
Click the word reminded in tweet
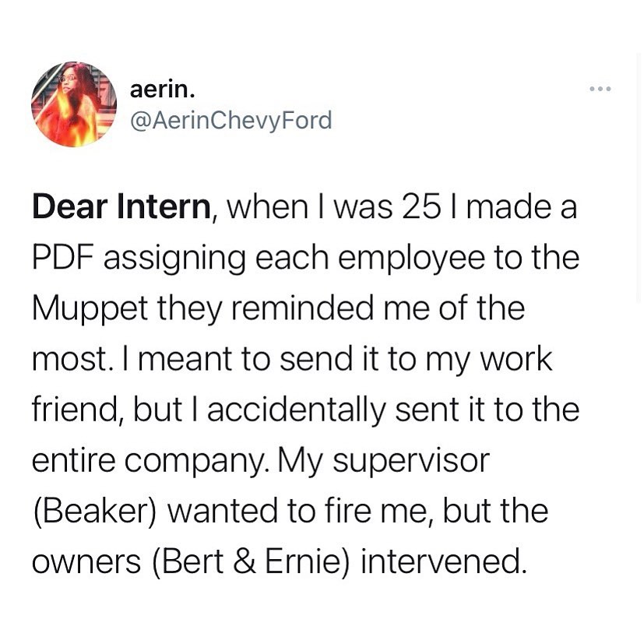click(x=303, y=308)
